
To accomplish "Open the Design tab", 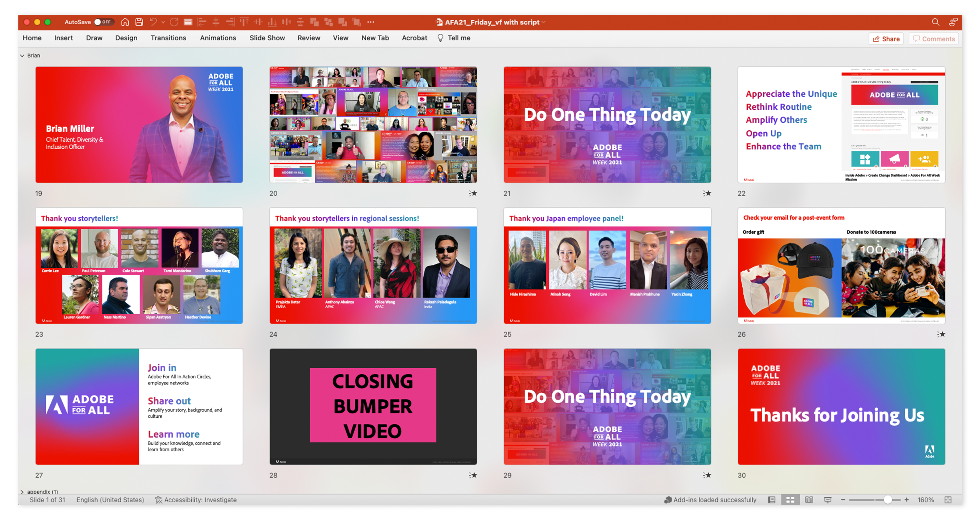I will pos(126,38).
